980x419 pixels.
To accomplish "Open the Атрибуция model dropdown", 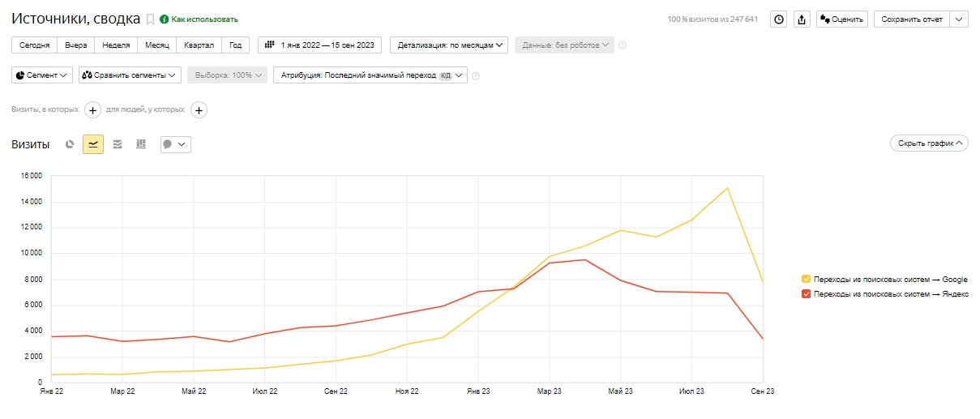I will coord(370,75).
